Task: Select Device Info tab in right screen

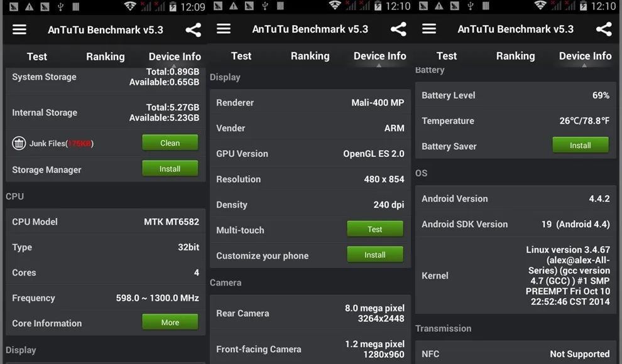Action: [x=585, y=56]
